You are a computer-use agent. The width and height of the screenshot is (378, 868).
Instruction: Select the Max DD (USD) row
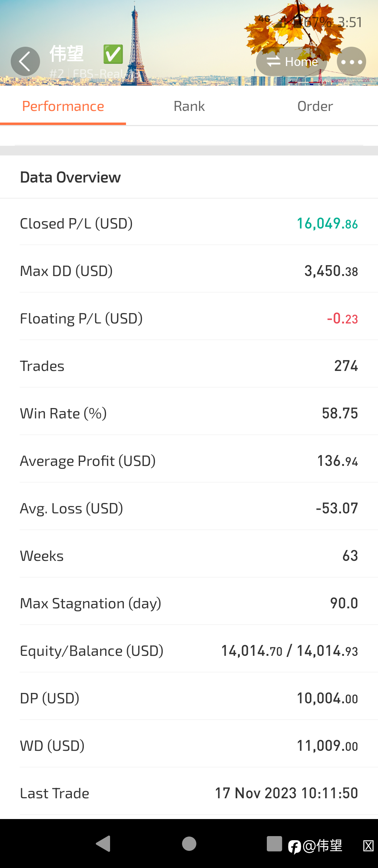click(189, 271)
